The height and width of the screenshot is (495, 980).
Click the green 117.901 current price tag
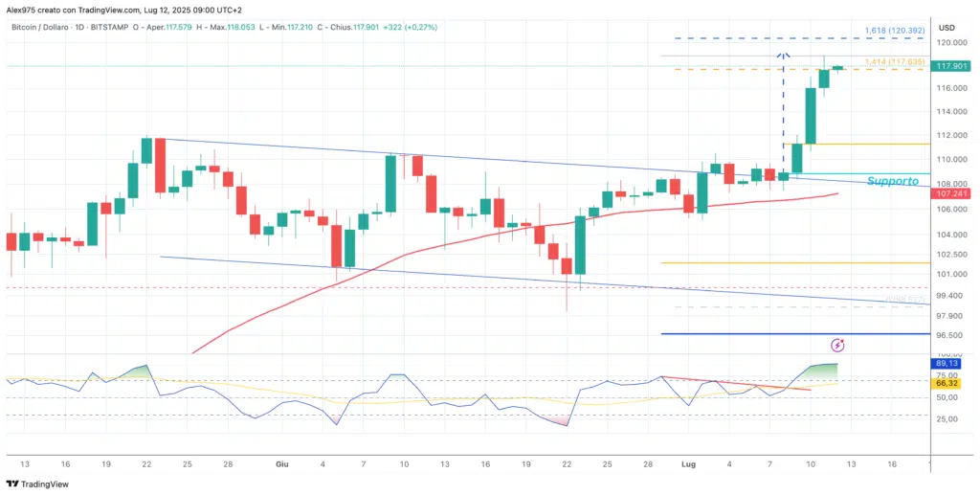click(x=953, y=66)
